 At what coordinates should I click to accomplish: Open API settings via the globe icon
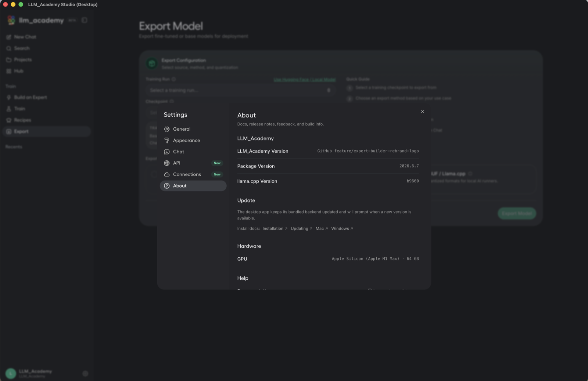(x=167, y=163)
